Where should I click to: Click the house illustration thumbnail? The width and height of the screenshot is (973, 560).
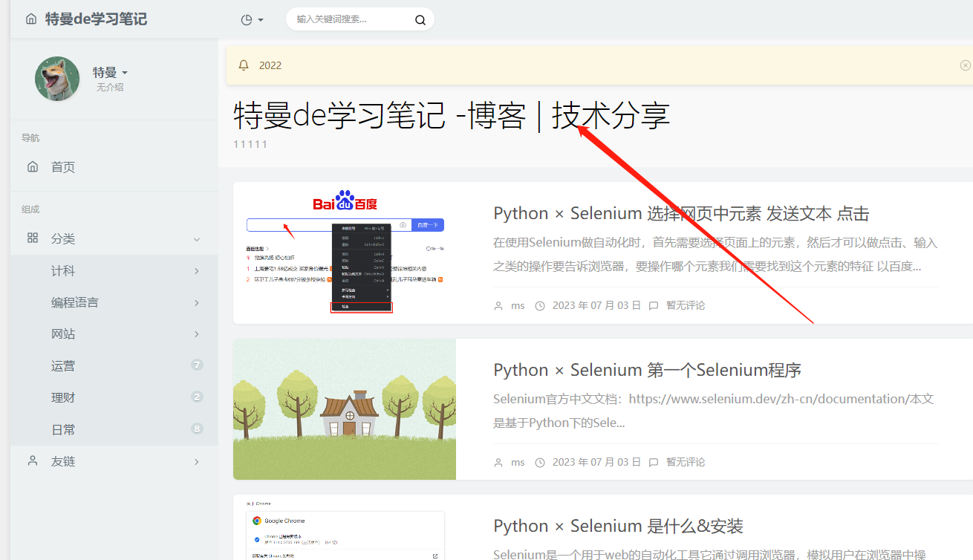[345, 409]
